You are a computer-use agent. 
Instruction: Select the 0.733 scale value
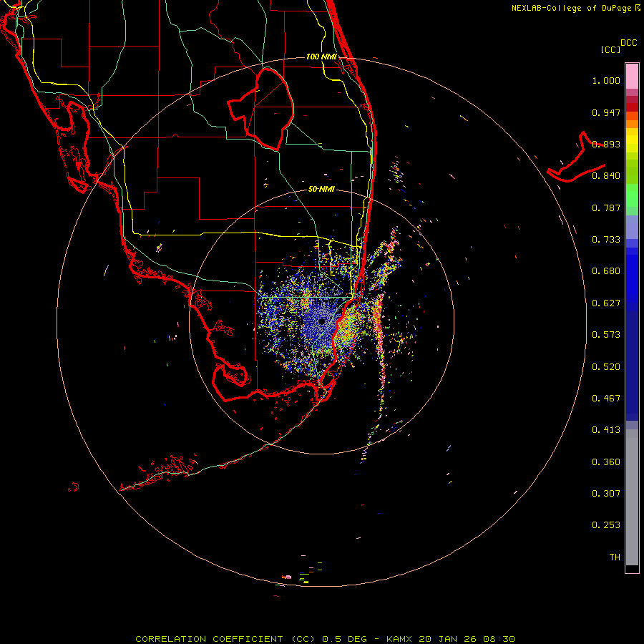606,240
